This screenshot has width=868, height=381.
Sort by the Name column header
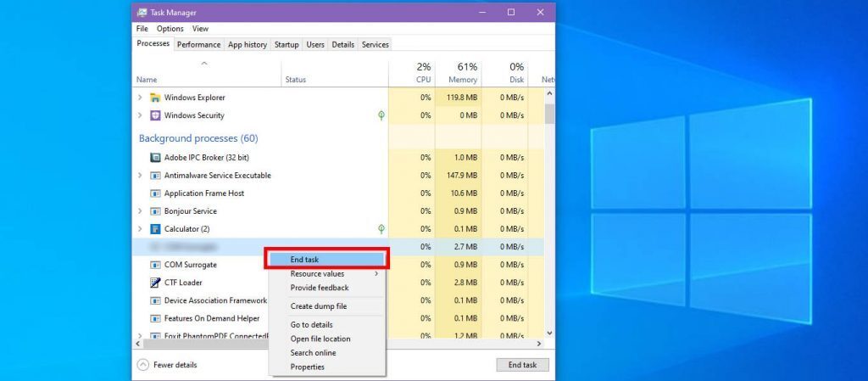pyautogui.click(x=208, y=73)
